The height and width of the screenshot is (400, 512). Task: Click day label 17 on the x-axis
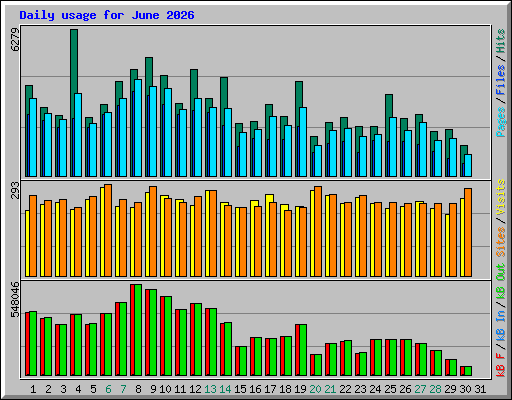tap(270, 389)
